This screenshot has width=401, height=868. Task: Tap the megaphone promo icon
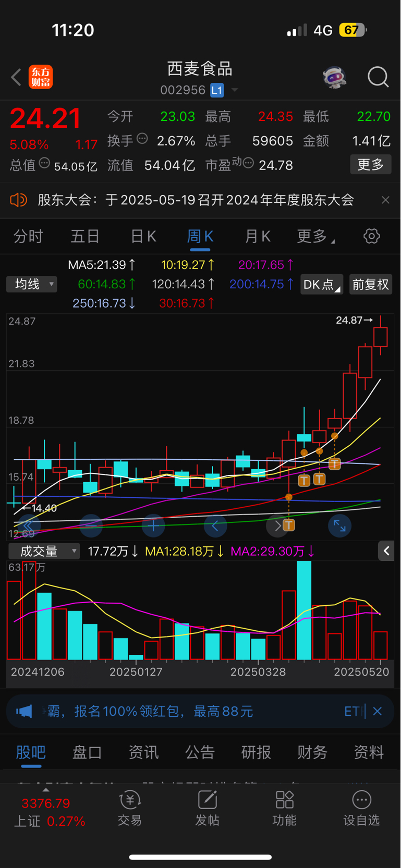24,711
